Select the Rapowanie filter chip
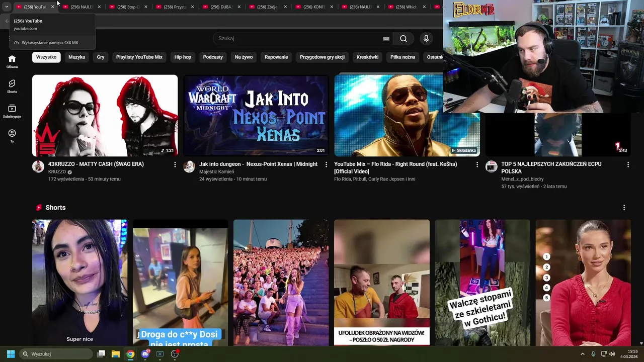644x362 pixels. tap(276, 57)
